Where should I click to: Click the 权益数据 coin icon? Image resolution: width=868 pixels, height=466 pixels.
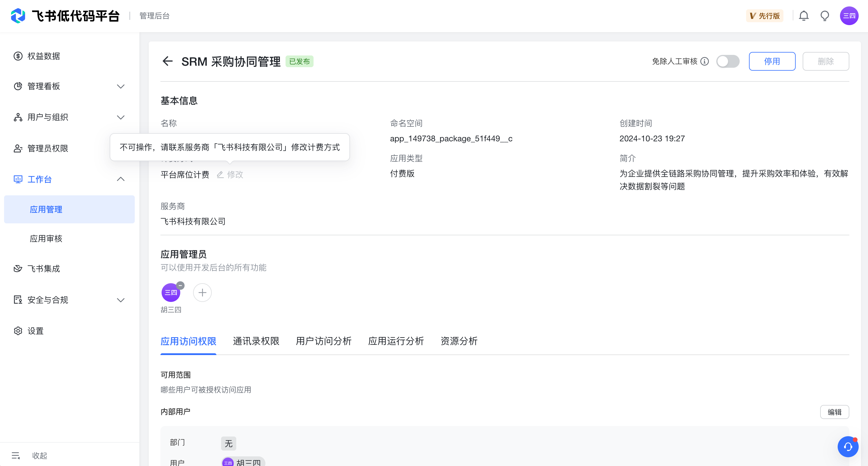[18, 56]
